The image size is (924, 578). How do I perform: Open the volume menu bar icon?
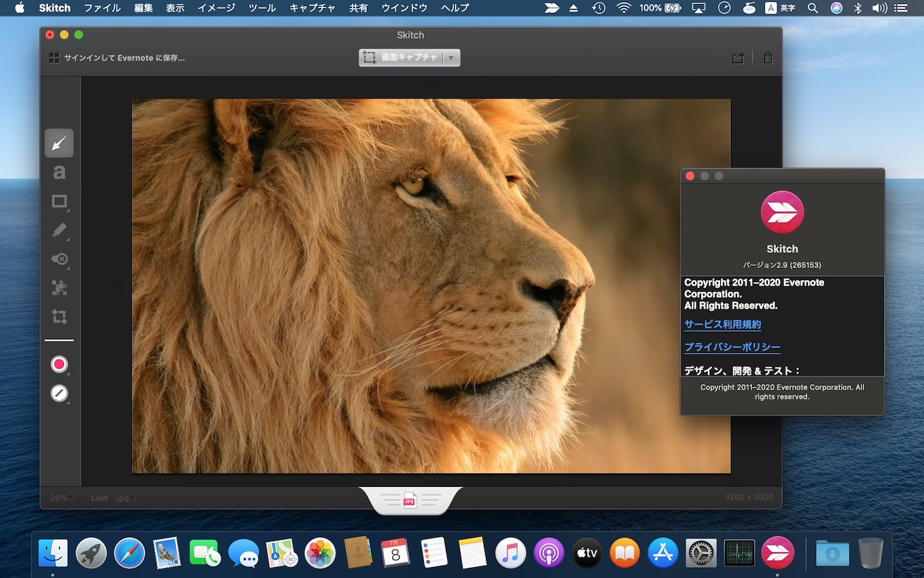click(880, 8)
